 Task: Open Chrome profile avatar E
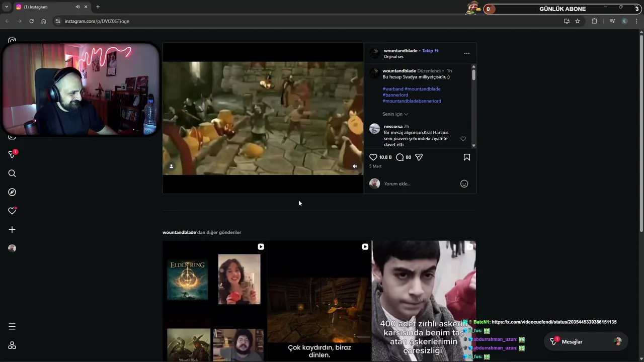625,21
